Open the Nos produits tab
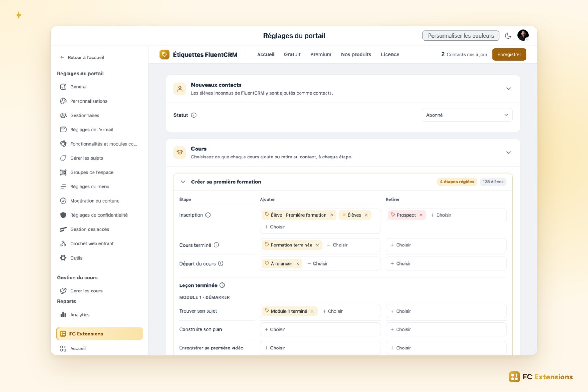Viewport: 588px width, 392px height. tap(356, 54)
